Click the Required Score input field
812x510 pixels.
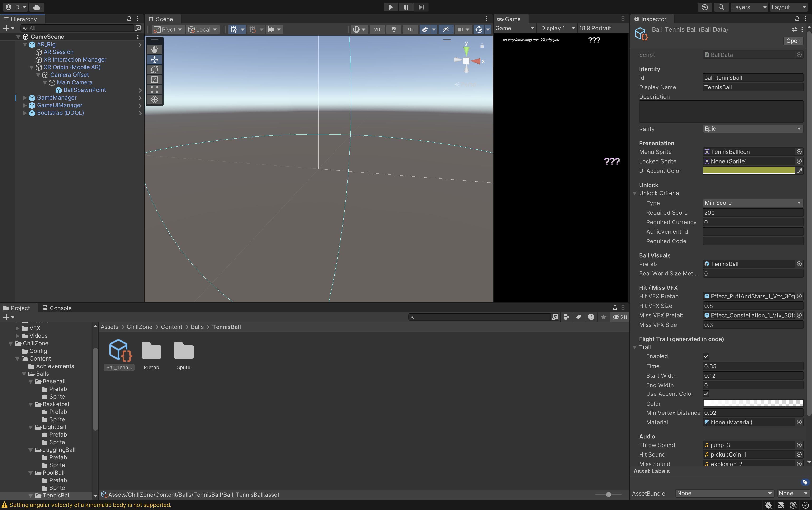(753, 212)
